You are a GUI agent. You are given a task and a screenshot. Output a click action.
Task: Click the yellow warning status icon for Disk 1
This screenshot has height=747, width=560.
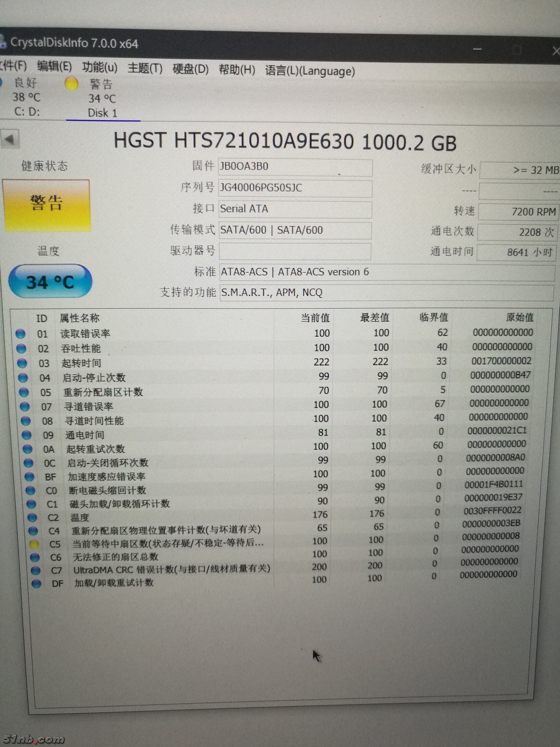[72, 84]
